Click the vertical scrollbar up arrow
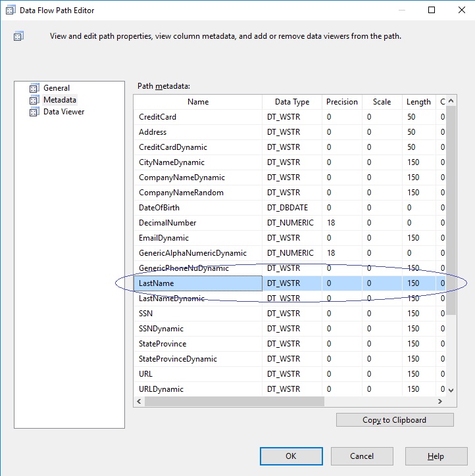 [451, 101]
